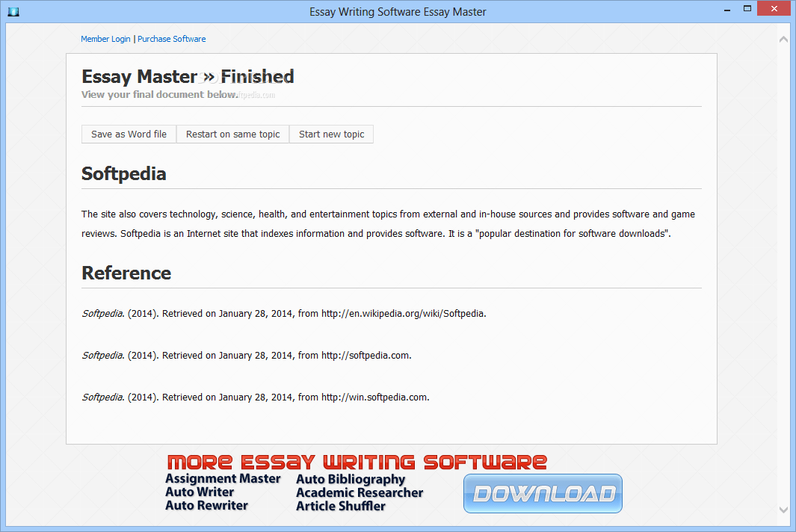Click 'Save as Word file'
This screenshot has width=796, height=532.
pyautogui.click(x=129, y=134)
